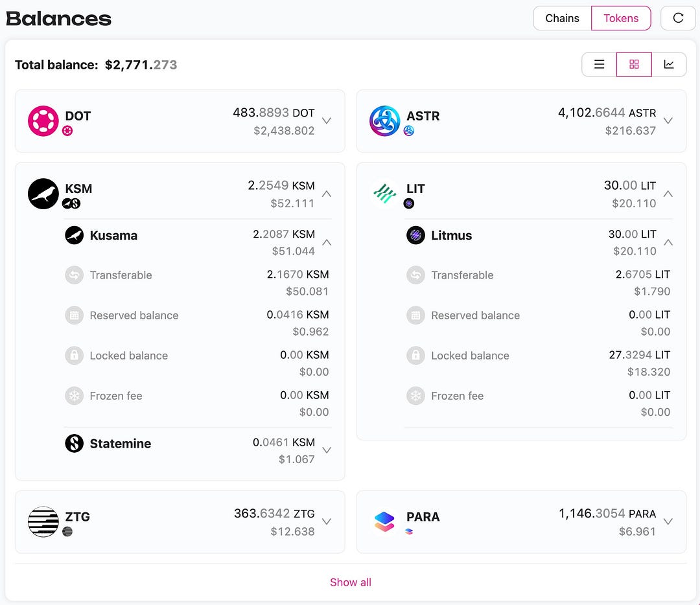Switch to chart view layout
Viewport: 700px width, 605px height.
pyautogui.click(x=669, y=64)
